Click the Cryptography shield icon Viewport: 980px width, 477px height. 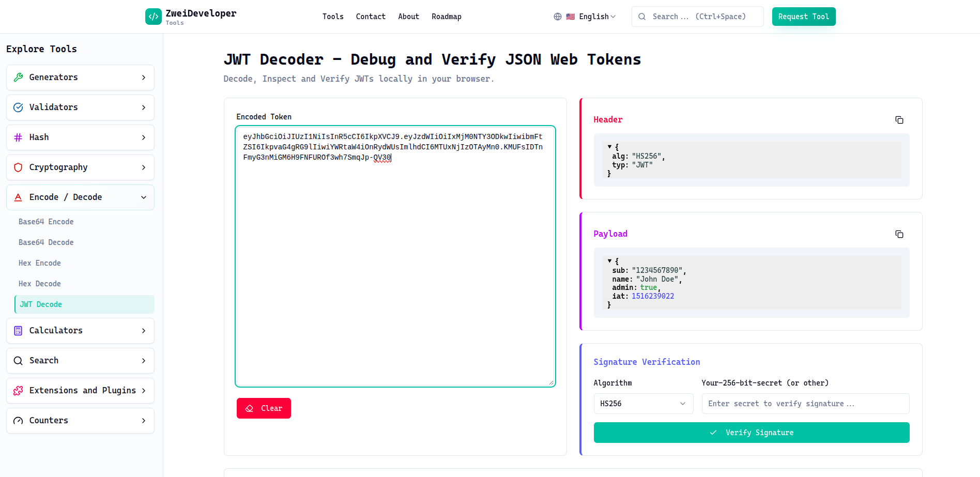click(18, 167)
